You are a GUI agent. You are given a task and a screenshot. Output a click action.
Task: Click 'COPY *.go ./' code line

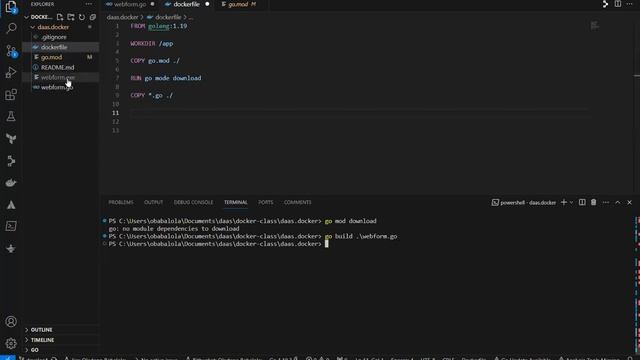[x=152, y=96]
